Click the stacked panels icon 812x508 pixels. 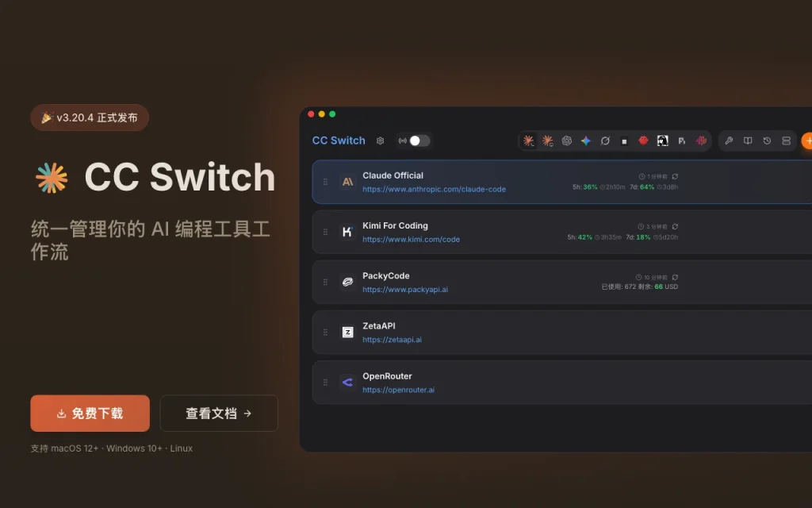[x=786, y=140]
